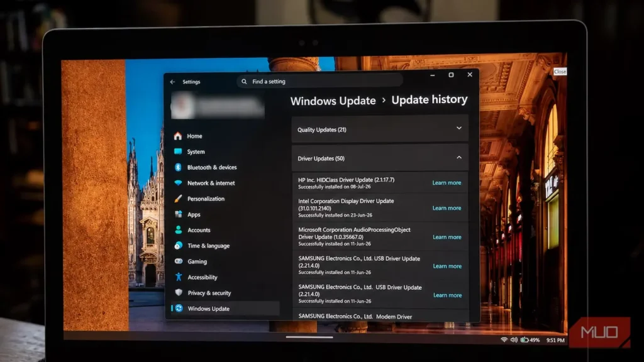Click the 9:51 PM clock in the tray
The image size is (644, 362).
(555, 340)
